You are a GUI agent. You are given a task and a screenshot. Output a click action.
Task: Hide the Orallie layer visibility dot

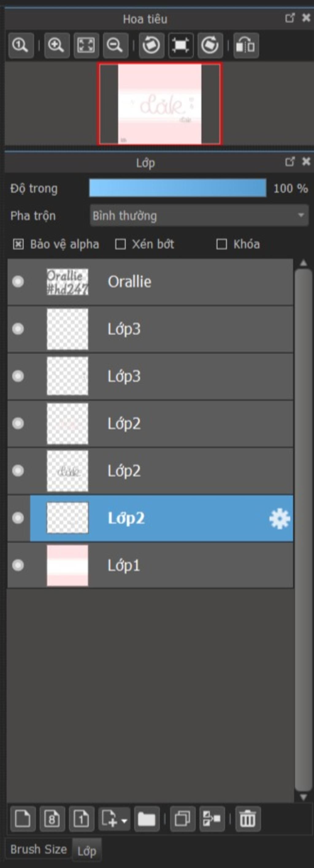pos(18,282)
